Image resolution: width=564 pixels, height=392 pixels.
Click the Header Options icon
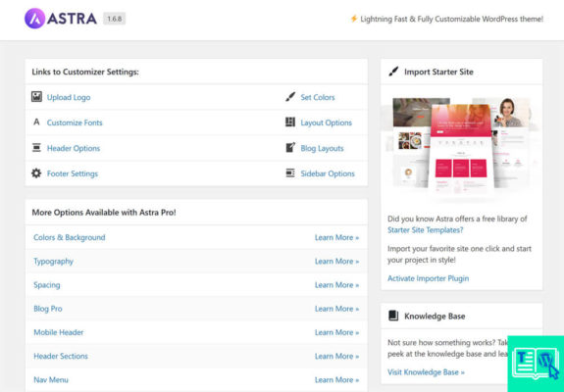[36, 148]
